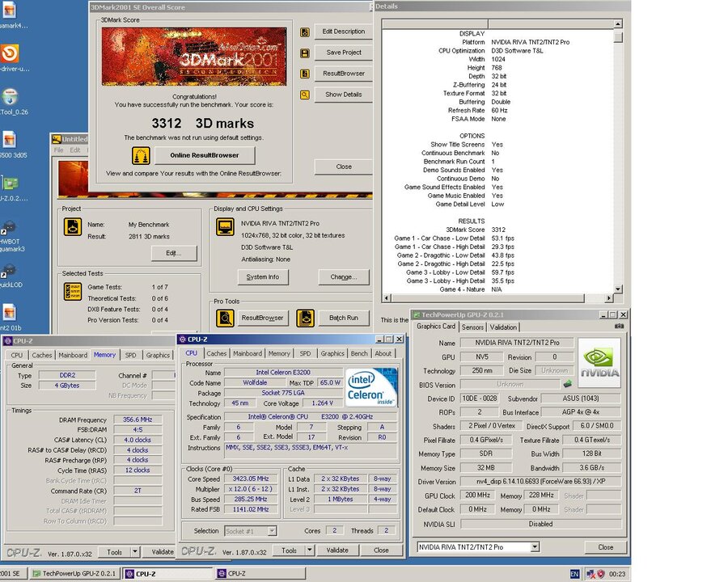The image size is (728, 582).
Task: Click the Save Project floppy icon
Action: tap(305, 53)
